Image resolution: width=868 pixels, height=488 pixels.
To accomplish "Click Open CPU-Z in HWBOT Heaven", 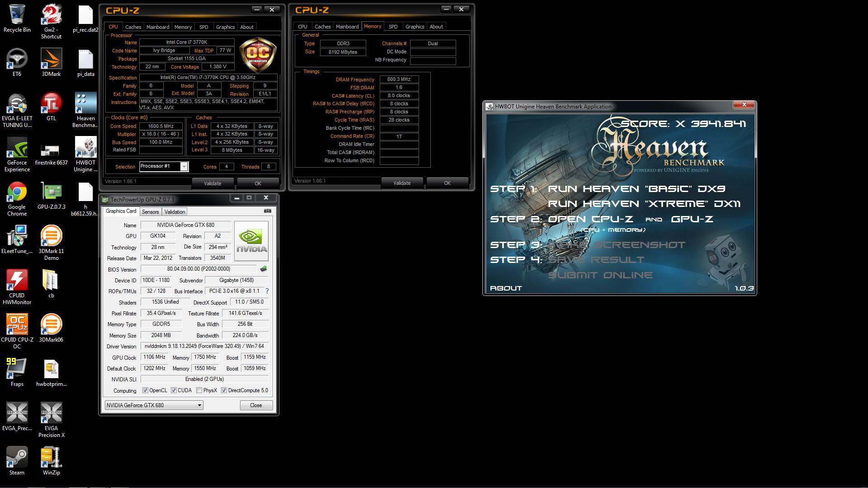I will [590, 219].
